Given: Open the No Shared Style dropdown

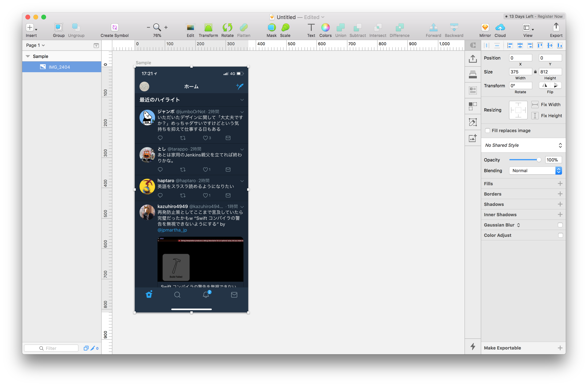Looking at the screenshot, I should tap(523, 145).
